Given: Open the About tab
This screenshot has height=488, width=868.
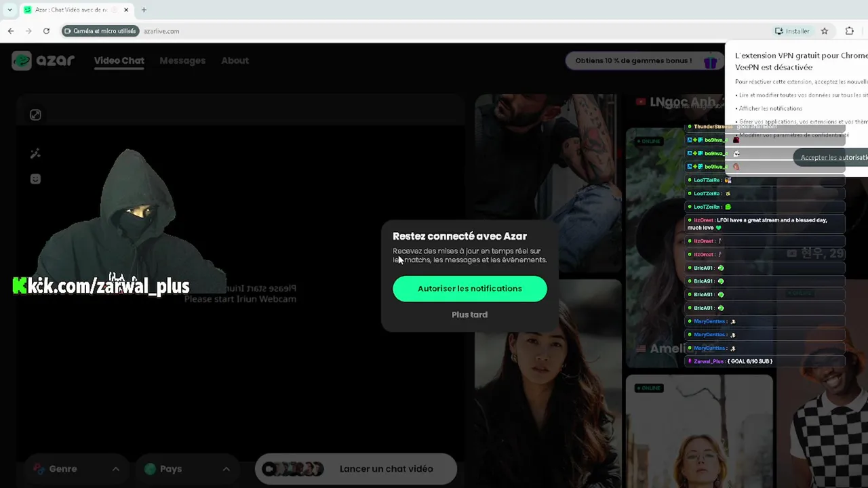Looking at the screenshot, I should (x=235, y=60).
